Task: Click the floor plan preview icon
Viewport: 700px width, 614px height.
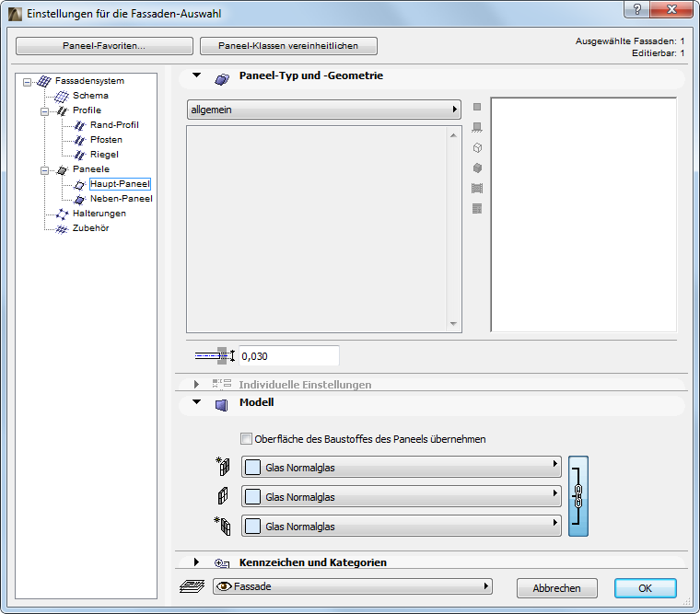Action: [477, 128]
